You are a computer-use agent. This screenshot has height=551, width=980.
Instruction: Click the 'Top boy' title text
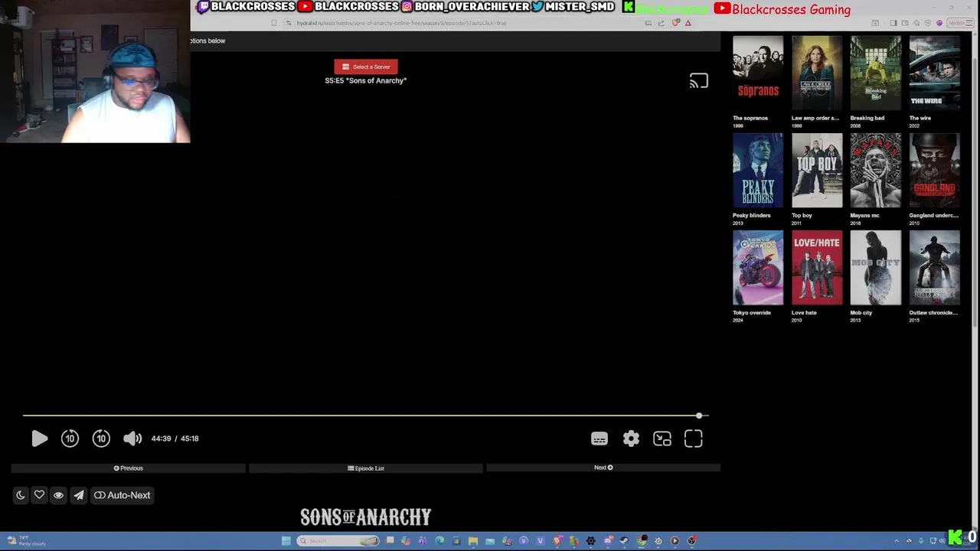click(x=802, y=215)
